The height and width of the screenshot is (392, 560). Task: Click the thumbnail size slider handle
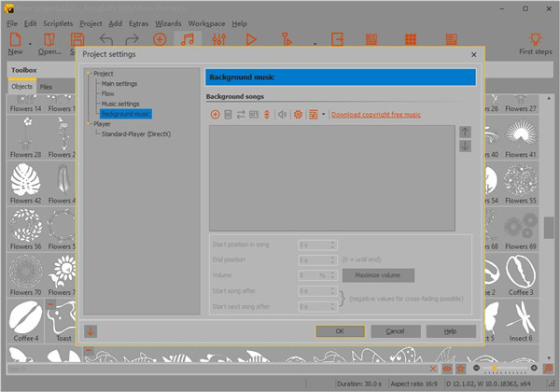tap(495, 368)
